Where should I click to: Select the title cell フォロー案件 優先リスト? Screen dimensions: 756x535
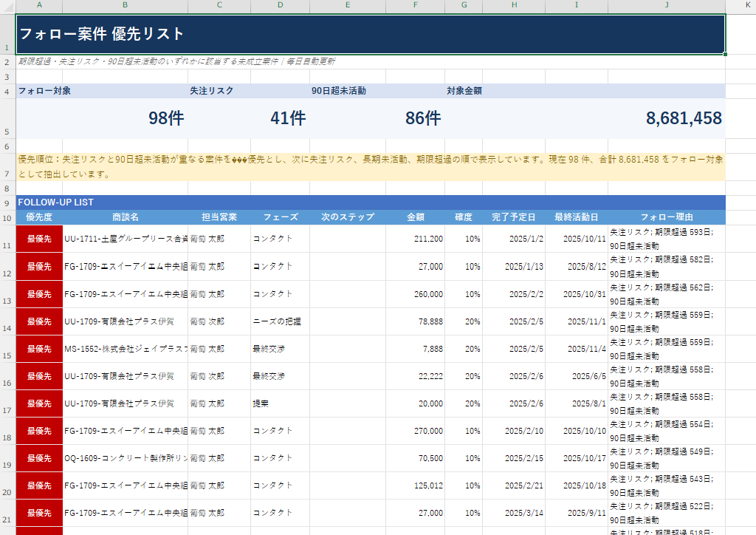(371, 34)
